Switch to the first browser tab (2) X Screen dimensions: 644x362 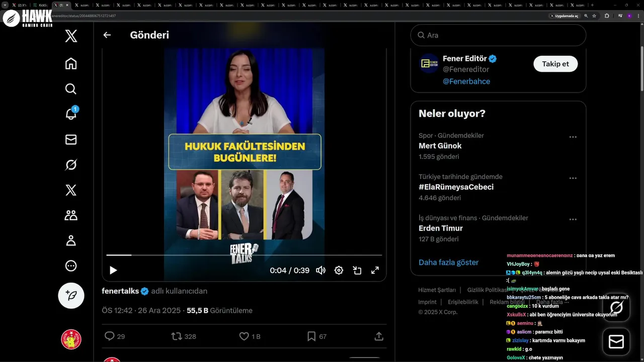[x=20, y=5]
